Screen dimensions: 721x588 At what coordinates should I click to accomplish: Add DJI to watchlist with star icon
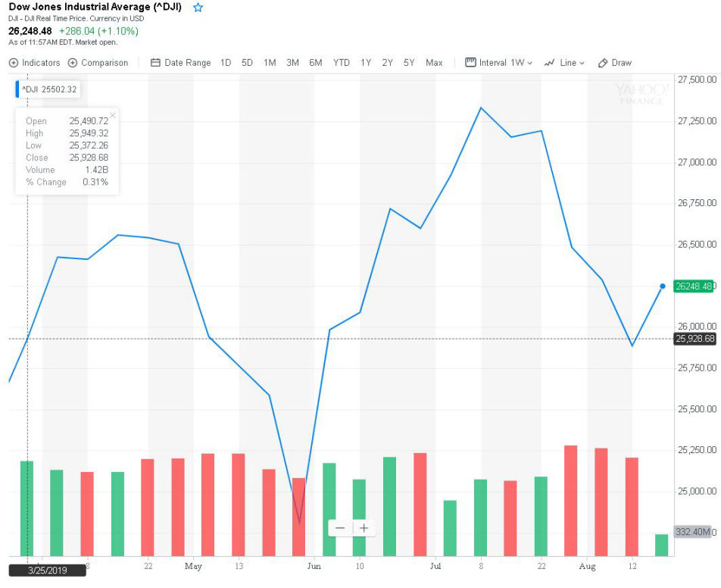pyautogui.click(x=198, y=8)
